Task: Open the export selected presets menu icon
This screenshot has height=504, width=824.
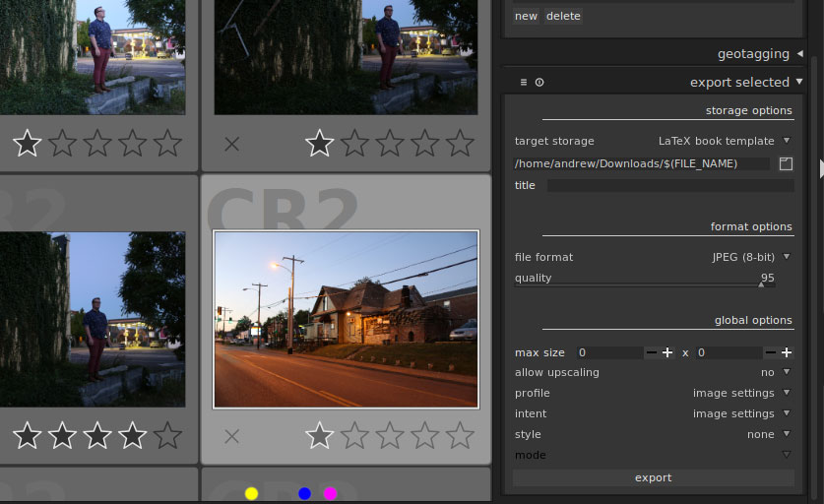Action: [x=524, y=83]
